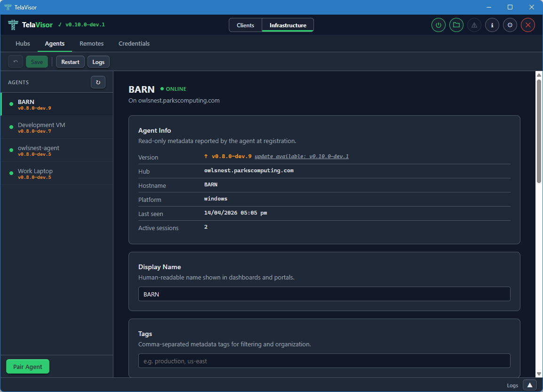
Task: Follow the update available link
Action: (301, 156)
